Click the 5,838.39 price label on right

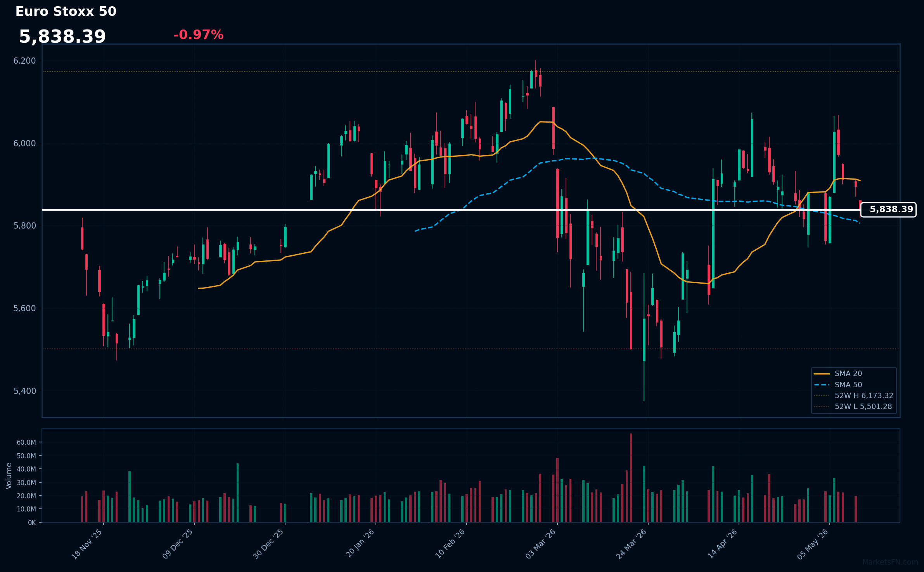tap(888, 210)
